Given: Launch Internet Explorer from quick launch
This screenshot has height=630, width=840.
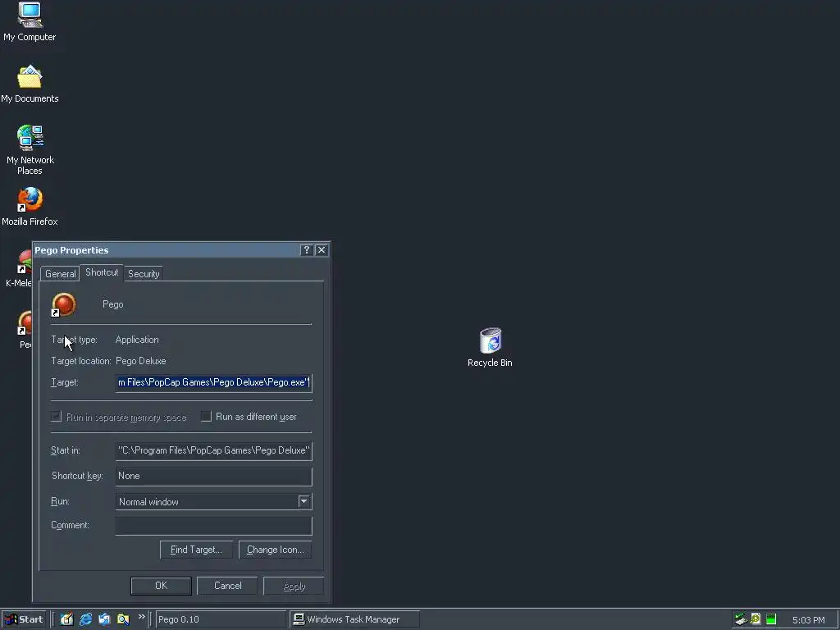Looking at the screenshot, I should [85, 619].
